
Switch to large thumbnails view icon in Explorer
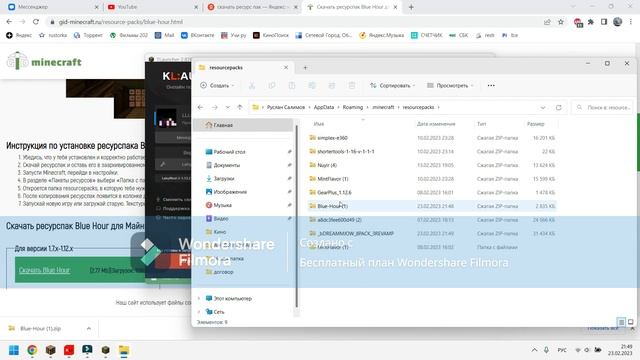click(x=631, y=322)
